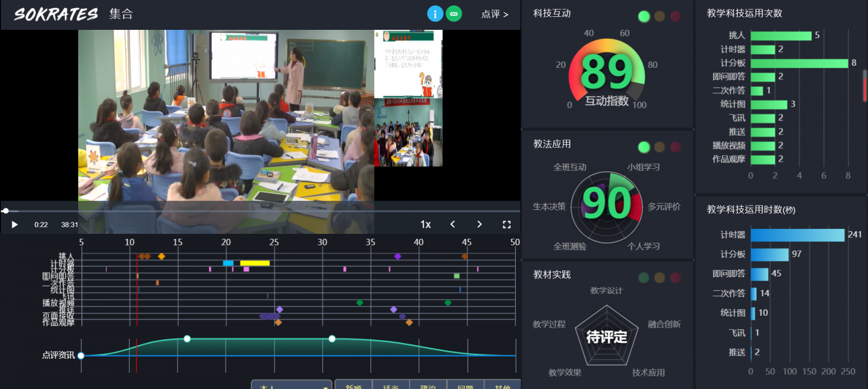The image size is (868, 389).
Task: Select yellow indicator in 教材实践 panel
Action: [660, 278]
